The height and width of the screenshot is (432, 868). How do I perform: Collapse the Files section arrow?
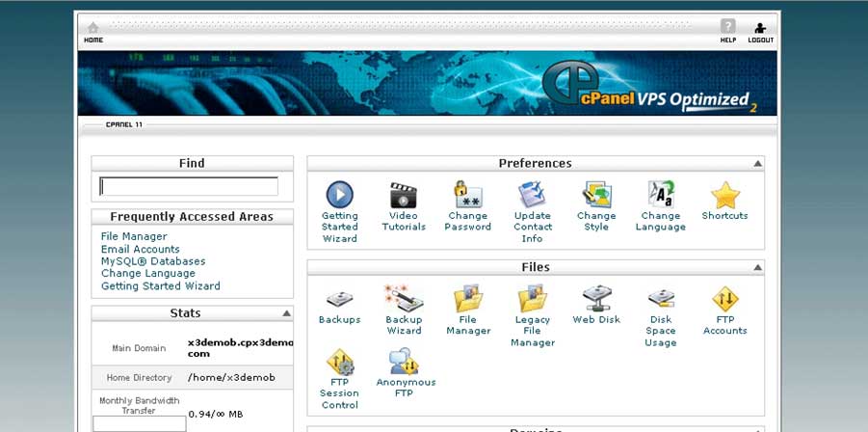click(x=758, y=267)
